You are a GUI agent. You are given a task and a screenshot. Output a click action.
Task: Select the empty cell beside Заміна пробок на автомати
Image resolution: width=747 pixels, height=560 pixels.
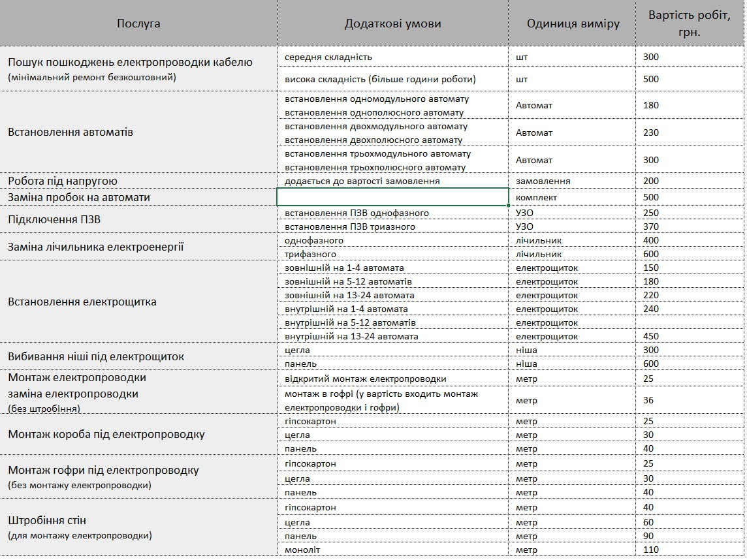pyautogui.click(x=392, y=197)
